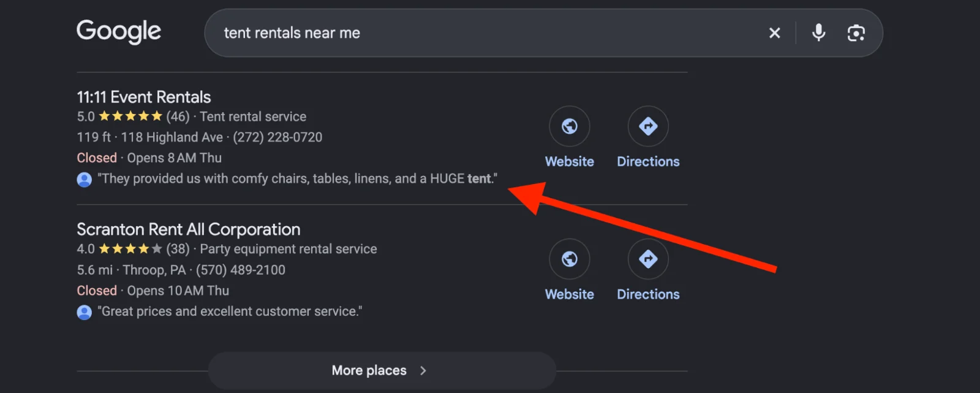Open the Scranton Rent All Corporation listing title

click(x=189, y=229)
